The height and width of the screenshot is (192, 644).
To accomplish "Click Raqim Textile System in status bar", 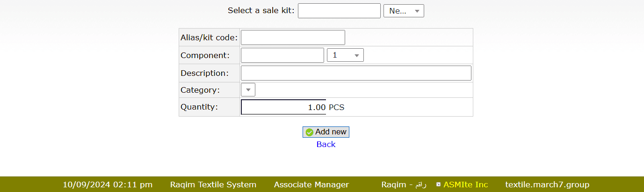I will point(213,185).
